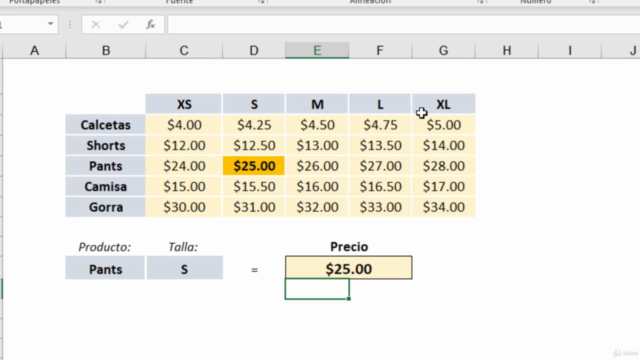Select the Gorra row label cell
This screenshot has width=640, height=360.
point(105,207)
